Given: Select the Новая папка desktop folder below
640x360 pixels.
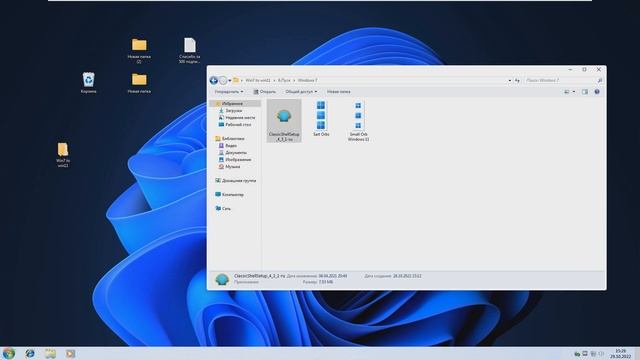Looking at the screenshot, I should click(x=139, y=83).
